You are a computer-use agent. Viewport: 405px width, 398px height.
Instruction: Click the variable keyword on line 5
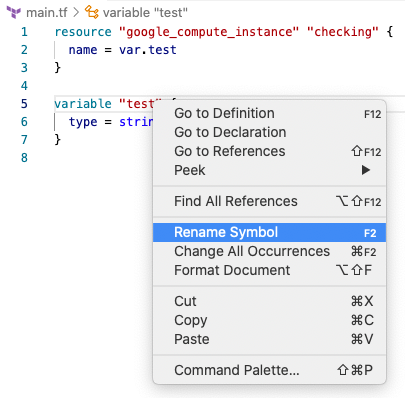[83, 104]
